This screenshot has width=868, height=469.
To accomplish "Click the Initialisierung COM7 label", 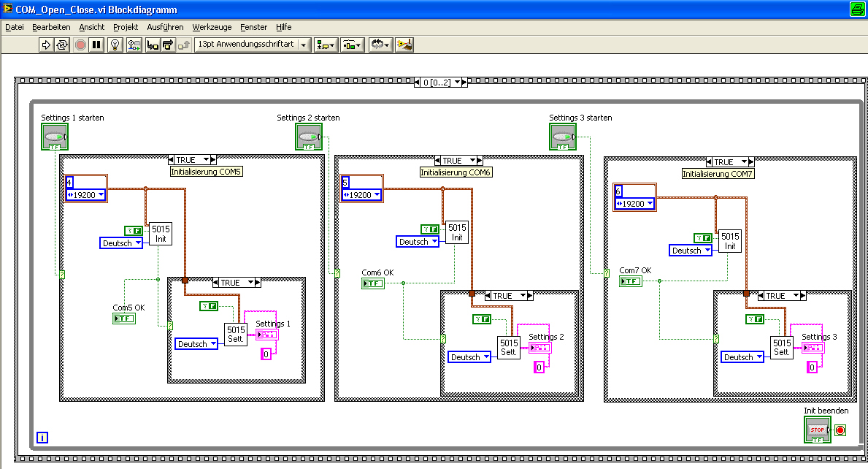I will [718, 174].
